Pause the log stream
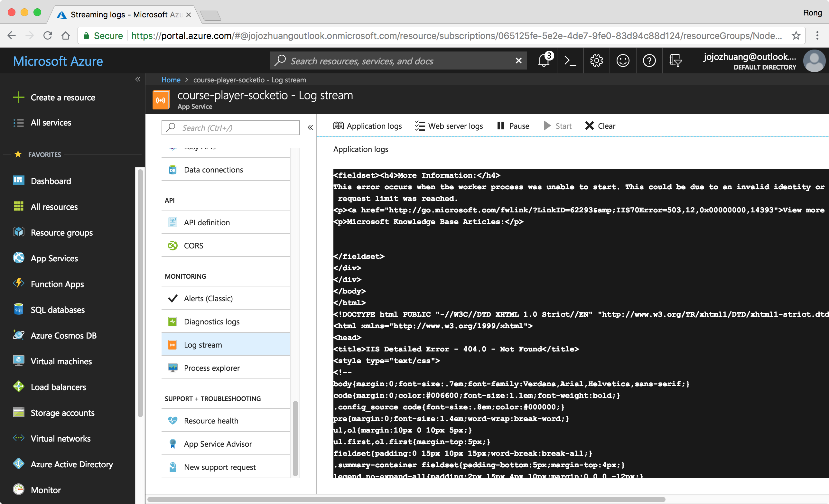The height and width of the screenshot is (504, 829). click(x=513, y=126)
